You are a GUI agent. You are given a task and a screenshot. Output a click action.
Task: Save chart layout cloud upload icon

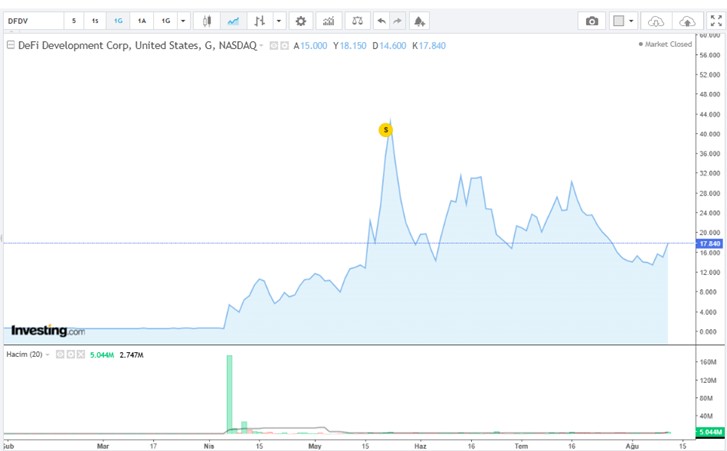[688, 21]
